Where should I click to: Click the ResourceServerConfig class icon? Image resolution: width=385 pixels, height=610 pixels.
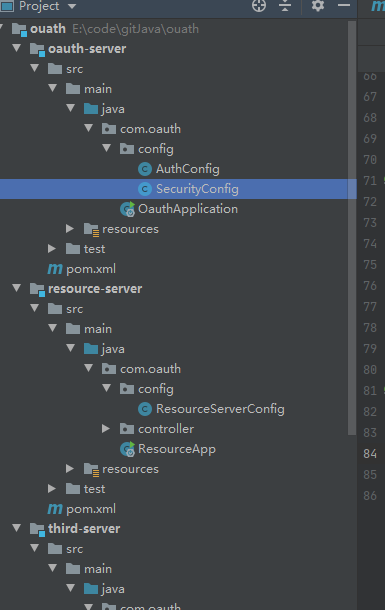145,409
